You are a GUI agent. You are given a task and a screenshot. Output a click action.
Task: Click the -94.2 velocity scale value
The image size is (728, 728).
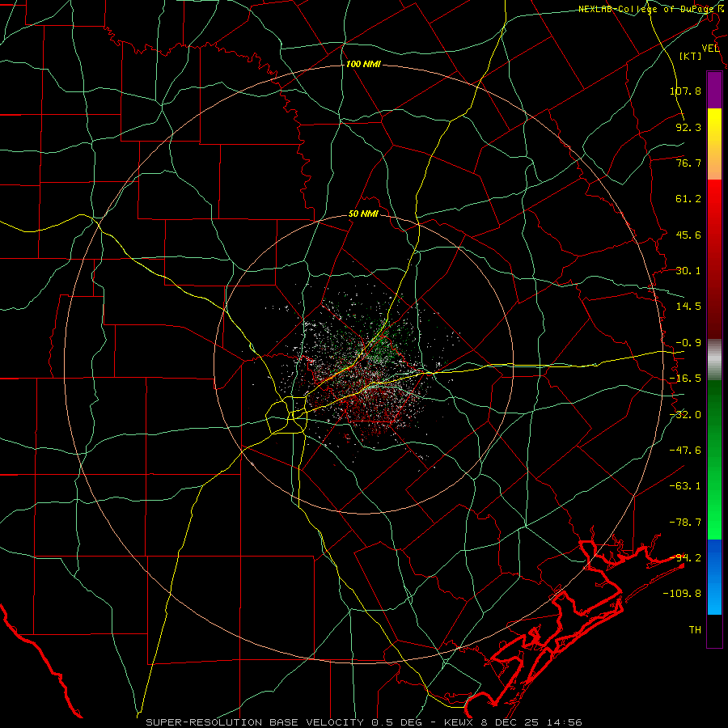pos(685,558)
